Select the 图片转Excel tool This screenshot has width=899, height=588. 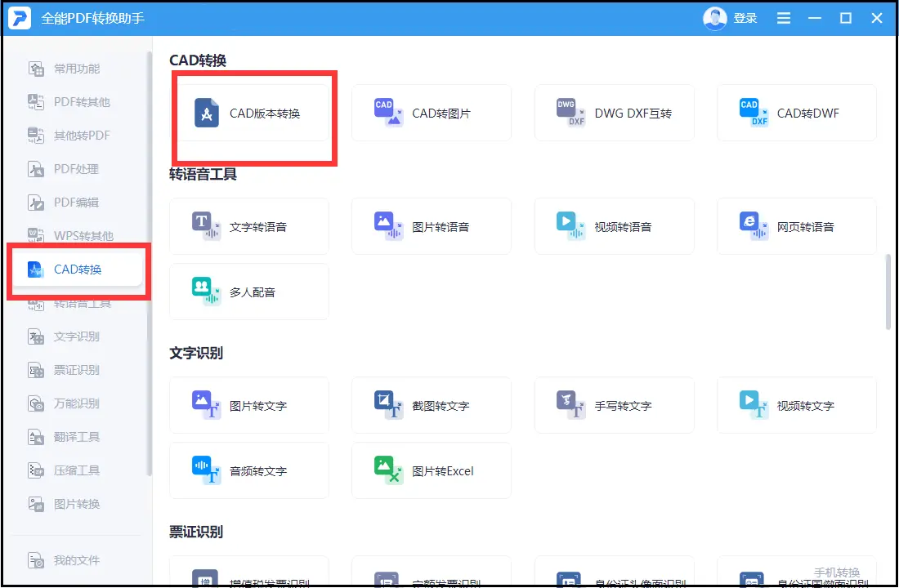pos(432,470)
